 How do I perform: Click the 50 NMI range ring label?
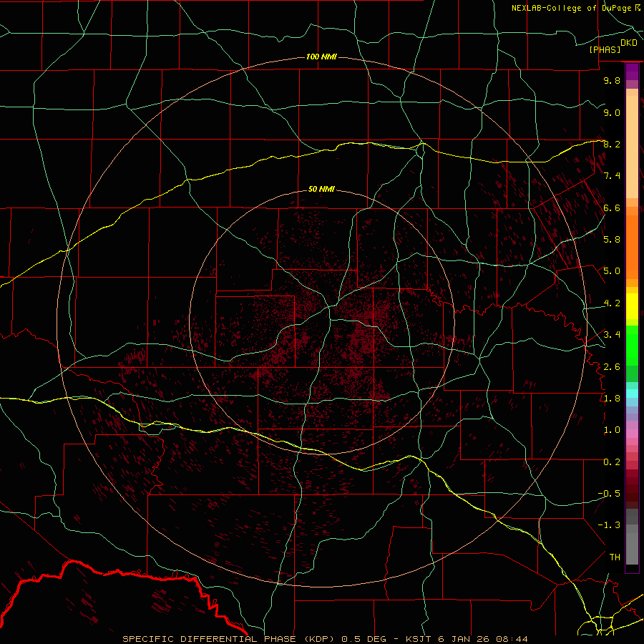(321, 189)
